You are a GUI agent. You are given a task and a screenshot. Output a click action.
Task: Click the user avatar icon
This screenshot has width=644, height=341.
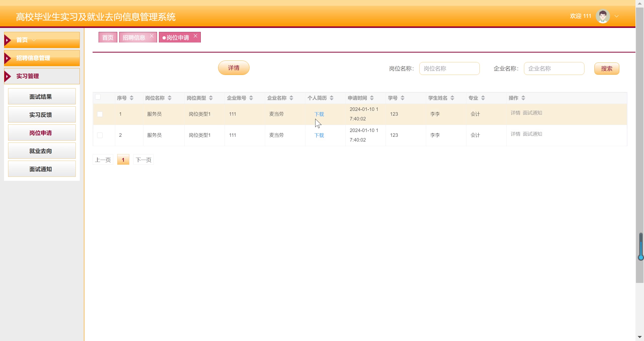[x=602, y=16]
